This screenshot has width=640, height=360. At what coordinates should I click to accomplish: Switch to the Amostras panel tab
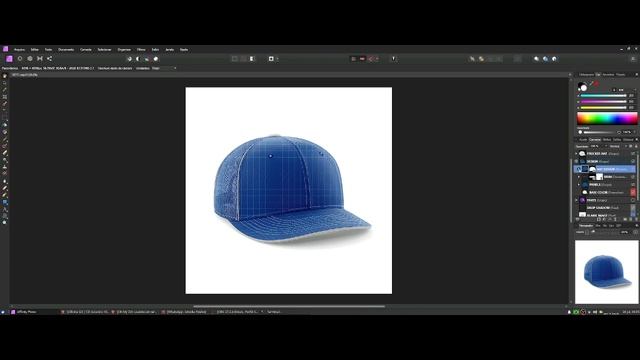[x=608, y=75]
